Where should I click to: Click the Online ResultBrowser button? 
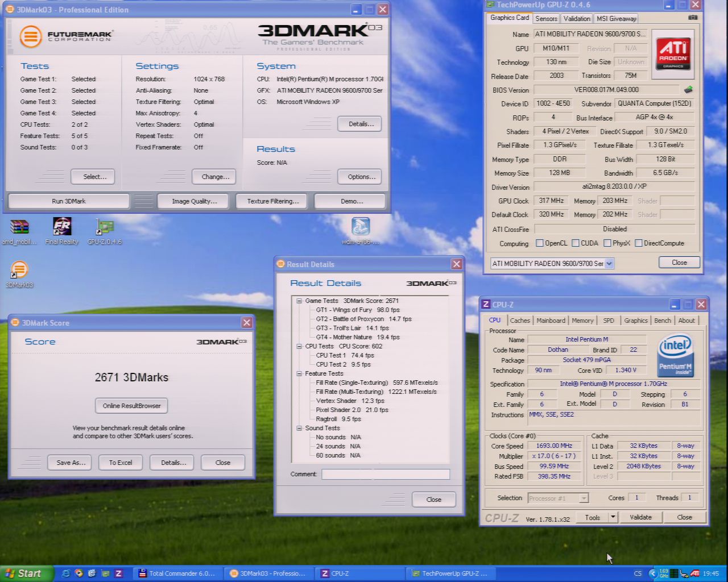coord(131,406)
